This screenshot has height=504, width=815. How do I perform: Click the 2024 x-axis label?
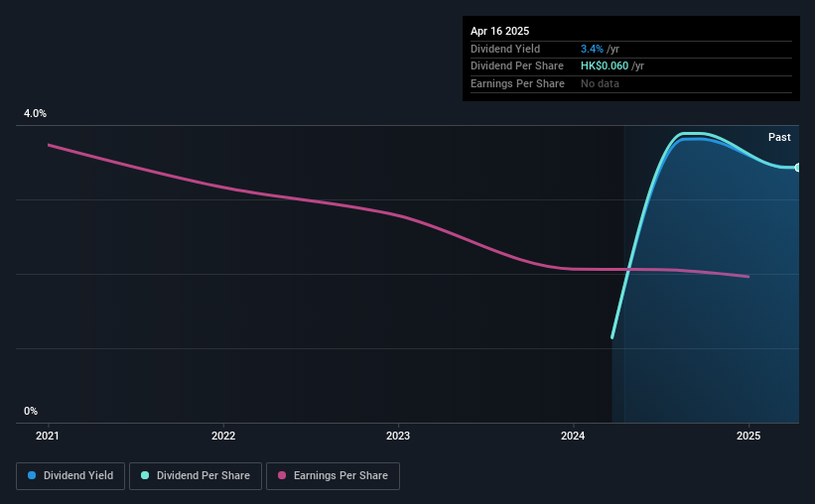pyautogui.click(x=573, y=436)
